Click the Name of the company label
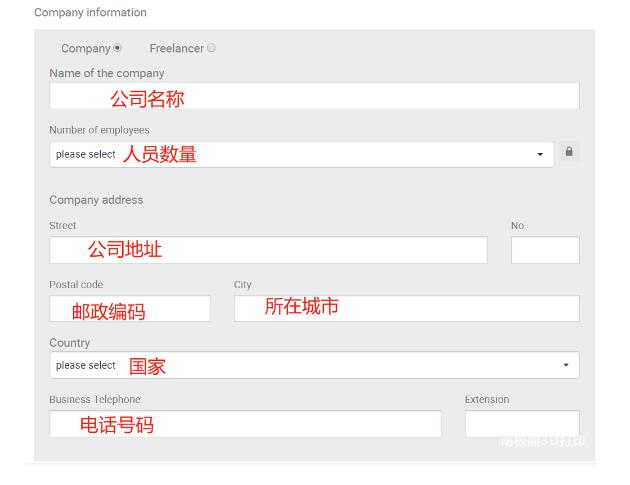Image resolution: width=630 pixels, height=485 pixels. [106, 73]
